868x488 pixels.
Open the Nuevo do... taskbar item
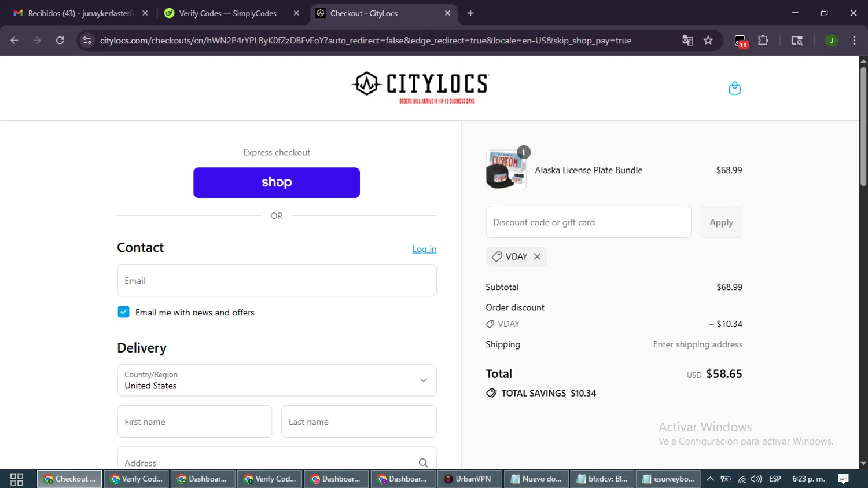(536, 479)
